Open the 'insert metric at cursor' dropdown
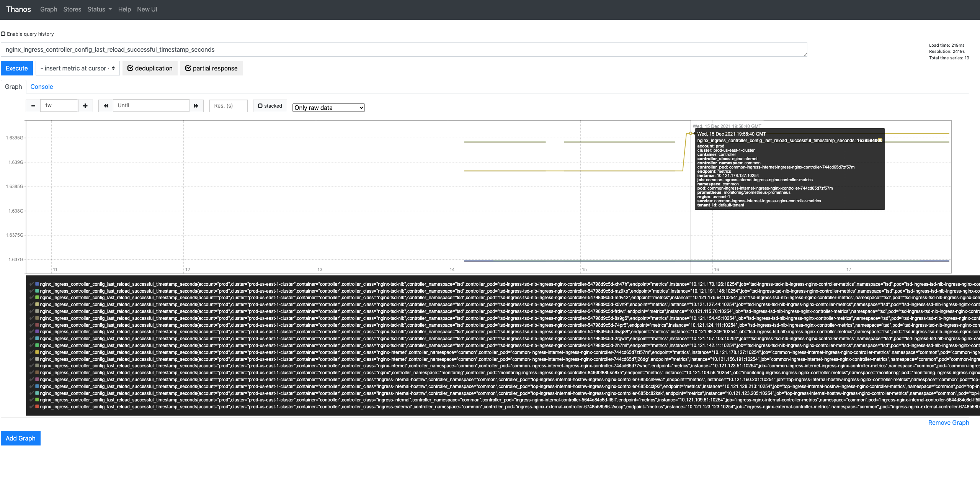Viewport: 980px width, 488px height. pyautogui.click(x=77, y=68)
